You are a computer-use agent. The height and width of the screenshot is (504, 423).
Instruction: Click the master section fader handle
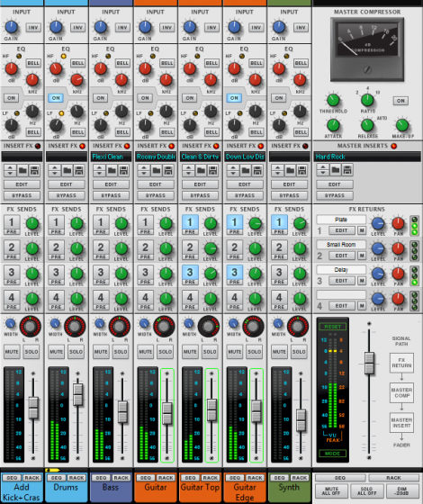(369, 364)
